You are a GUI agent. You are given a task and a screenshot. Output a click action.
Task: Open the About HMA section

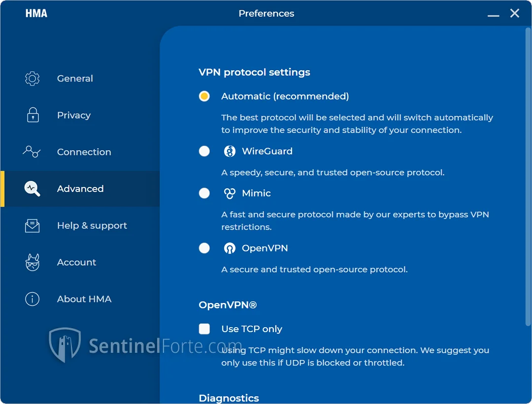(x=84, y=299)
